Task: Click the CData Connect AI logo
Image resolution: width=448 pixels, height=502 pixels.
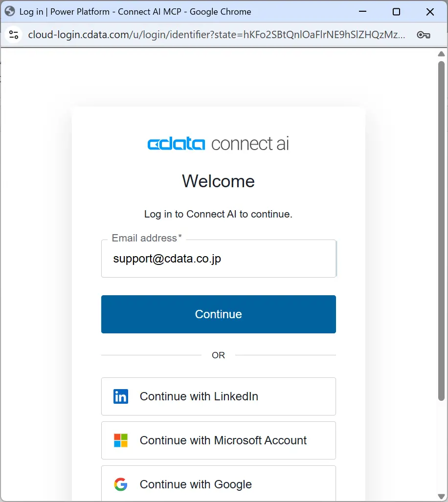Action: click(218, 144)
